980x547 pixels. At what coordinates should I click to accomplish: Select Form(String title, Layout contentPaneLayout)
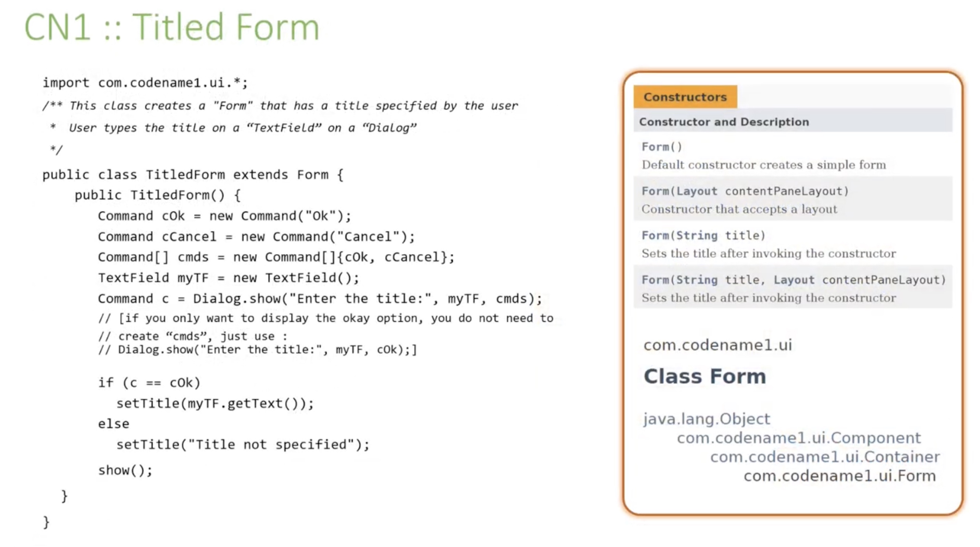[794, 280]
